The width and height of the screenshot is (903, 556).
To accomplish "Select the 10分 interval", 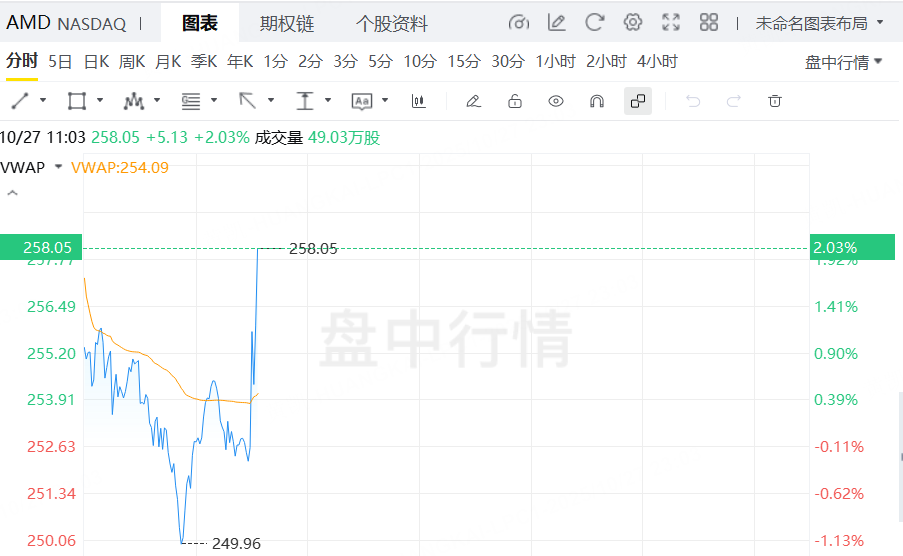I will click(x=420, y=61).
